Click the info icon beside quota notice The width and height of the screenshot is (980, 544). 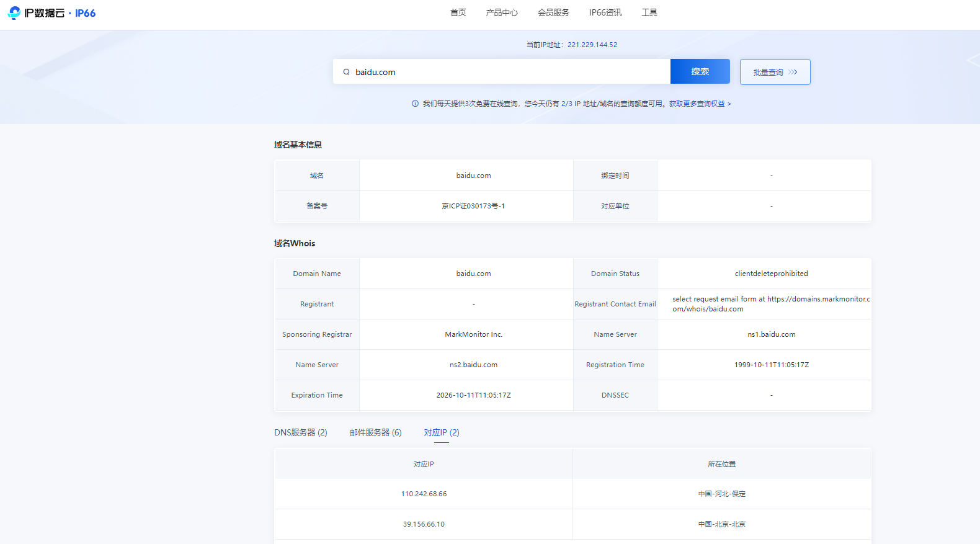415,104
